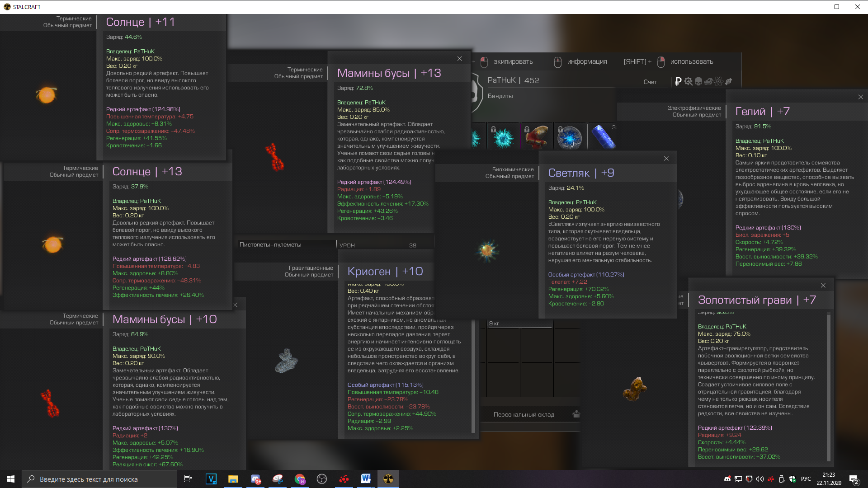Click the ruble currency icon
Image resolution: width=868 pixels, height=488 pixels.
pos(678,81)
